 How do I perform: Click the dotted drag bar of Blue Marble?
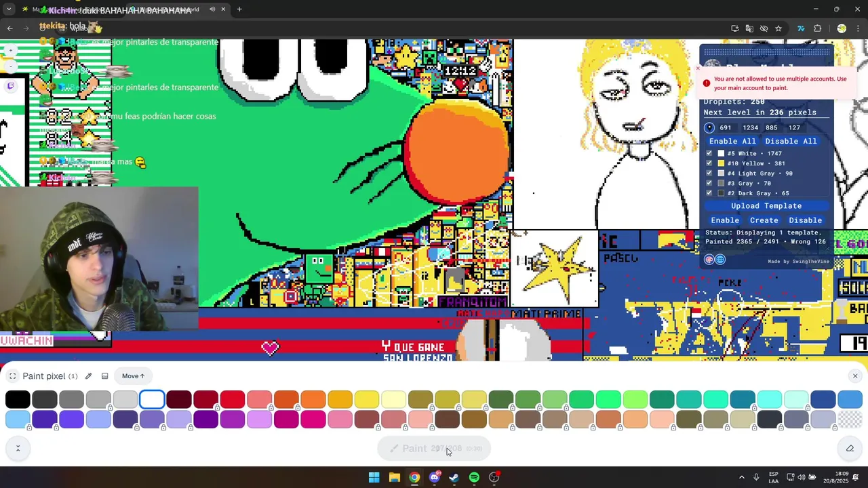(766, 52)
